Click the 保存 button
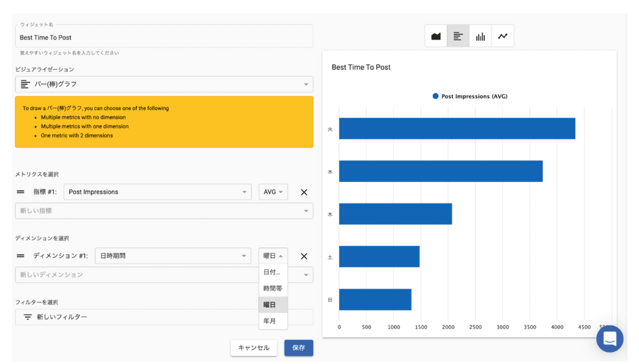Image resolution: width=639 pixels, height=364 pixels. point(298,348)
